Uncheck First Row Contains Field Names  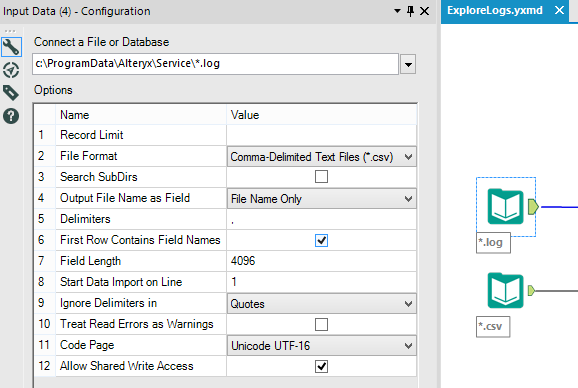(321, 240)
